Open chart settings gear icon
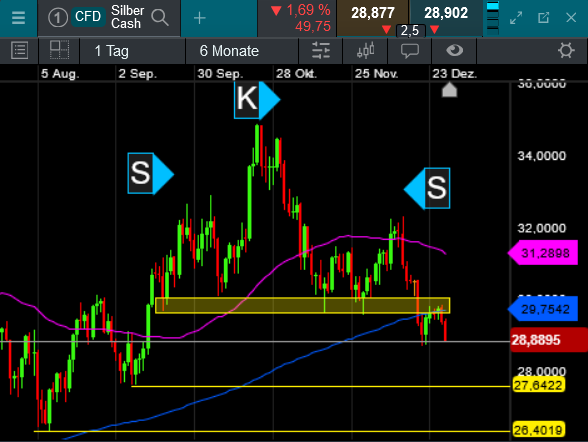This screenshot has height=442, width=588. 566,51
